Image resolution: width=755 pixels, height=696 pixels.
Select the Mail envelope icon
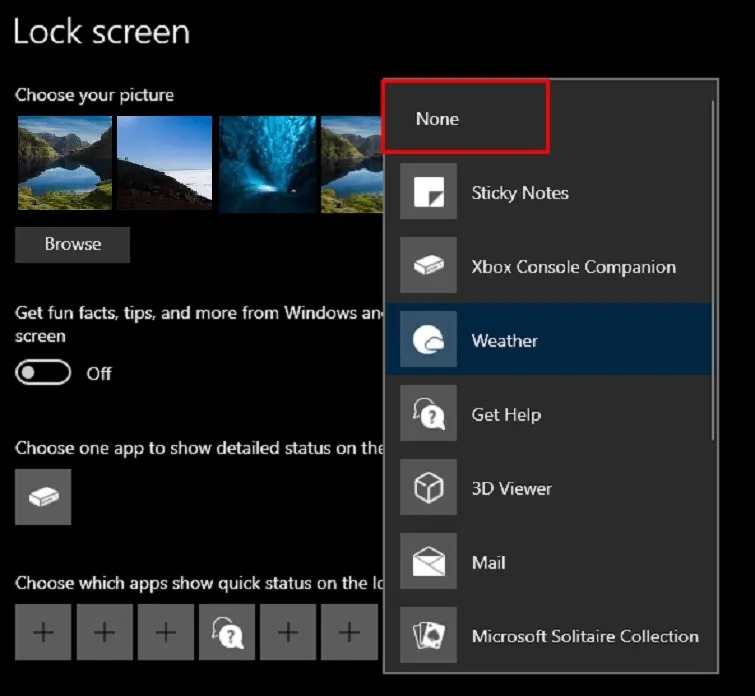[x=428, y=562]
